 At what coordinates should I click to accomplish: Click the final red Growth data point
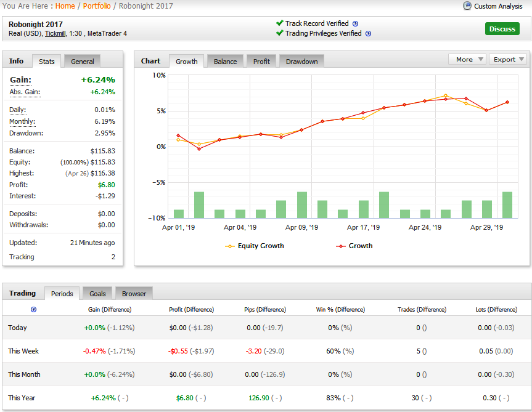[507, 102]
